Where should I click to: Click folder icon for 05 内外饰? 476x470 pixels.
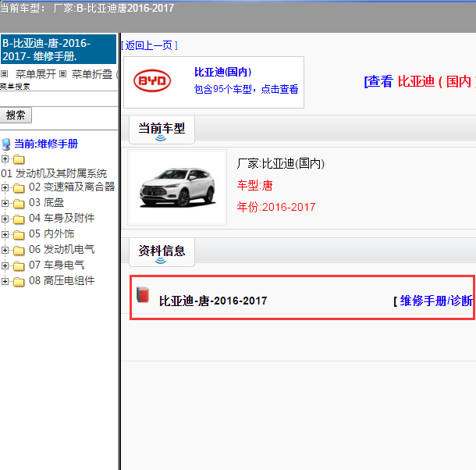tap(19, 235)
